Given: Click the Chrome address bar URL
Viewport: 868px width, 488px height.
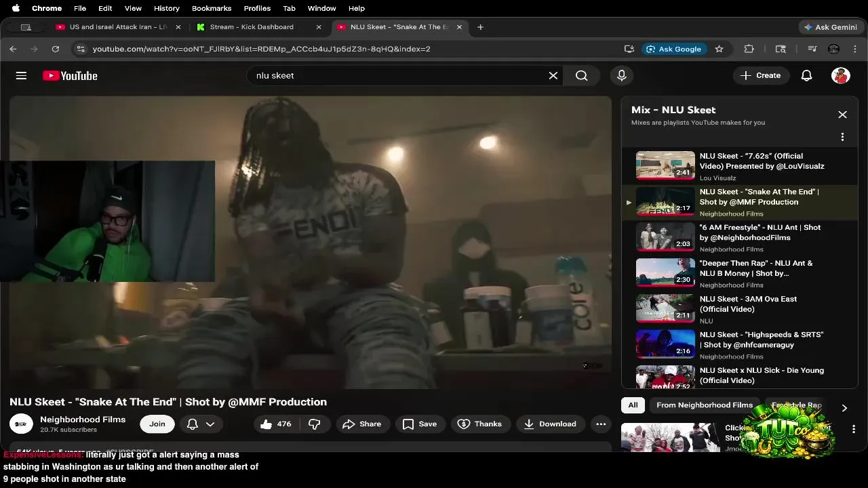Looking at the screenshot, I should tap(261, 49).
